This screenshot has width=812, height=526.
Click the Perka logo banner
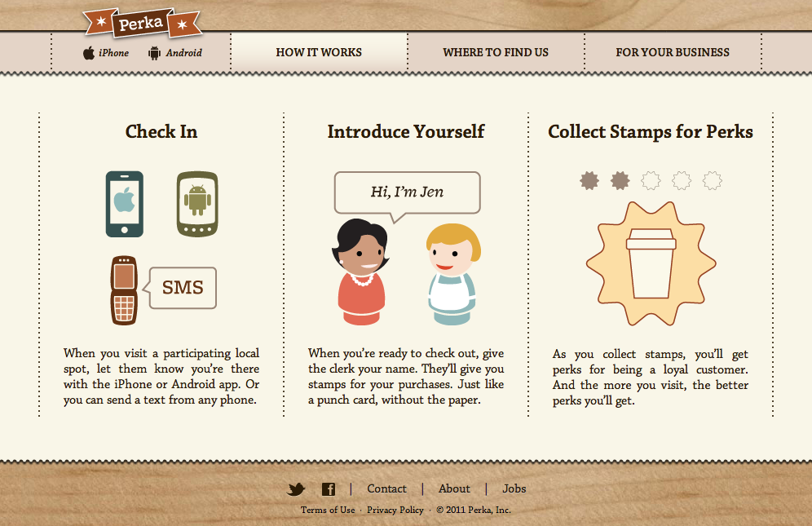click(x=142, y=23)
